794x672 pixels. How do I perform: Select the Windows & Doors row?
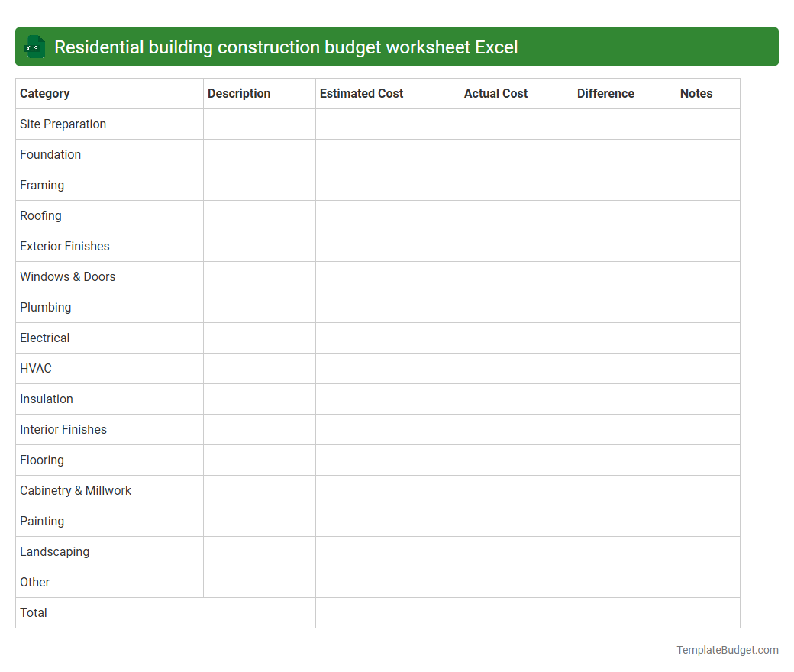point(67,276)
